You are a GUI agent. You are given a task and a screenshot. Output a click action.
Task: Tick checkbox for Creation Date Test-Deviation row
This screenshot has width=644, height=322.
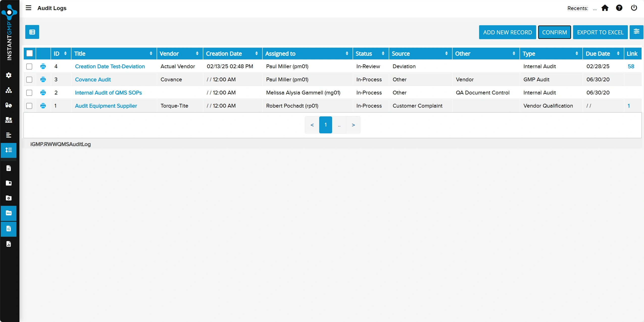coord(29,66)
